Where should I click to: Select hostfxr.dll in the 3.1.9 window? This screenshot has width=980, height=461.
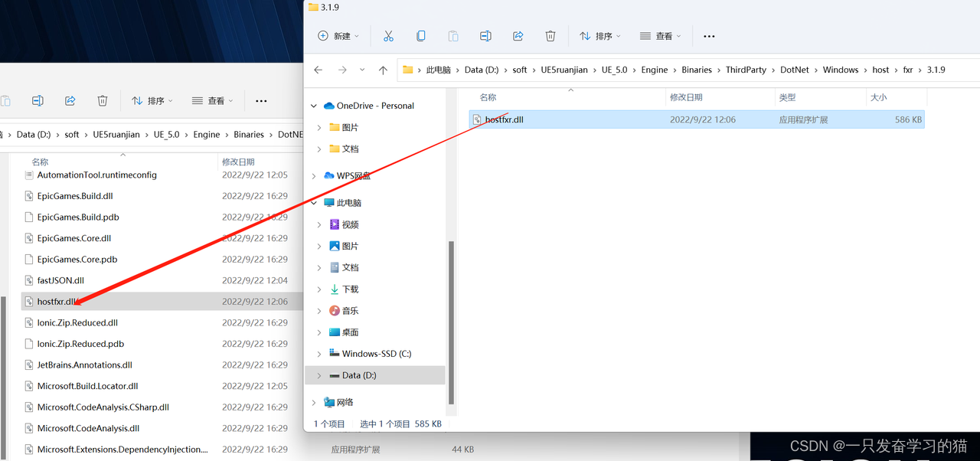tap(696, 119)
